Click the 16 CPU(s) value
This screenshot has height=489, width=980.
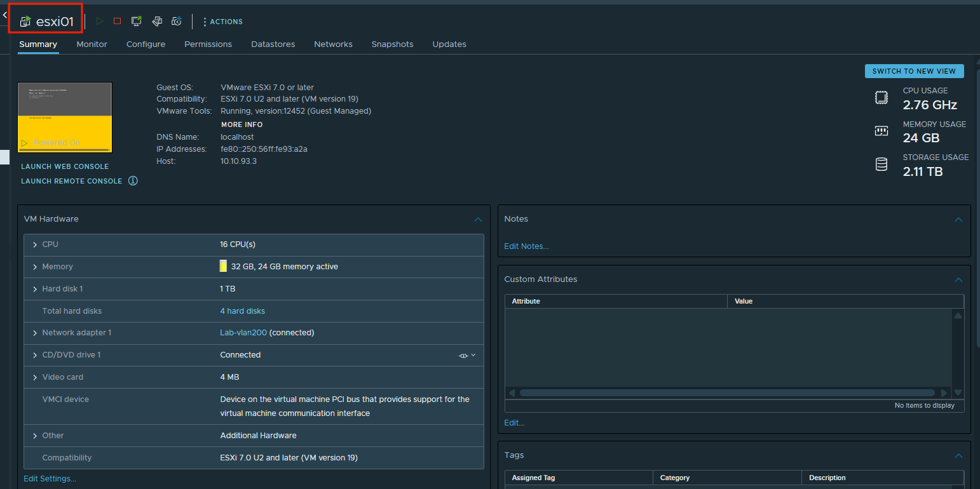238,245
